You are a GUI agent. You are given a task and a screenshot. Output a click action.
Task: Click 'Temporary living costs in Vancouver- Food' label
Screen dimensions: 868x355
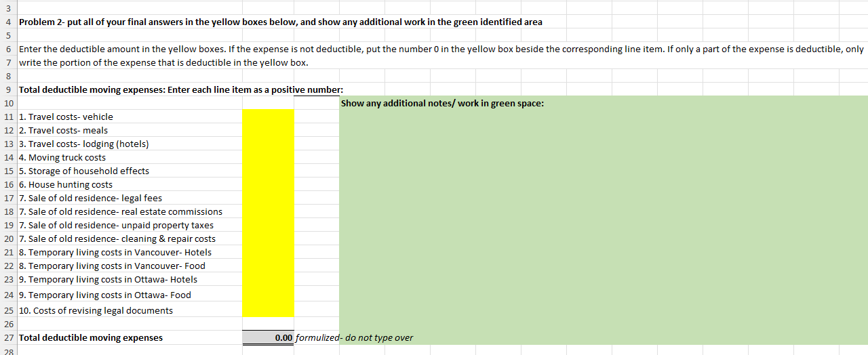click(x=112, y=266)
